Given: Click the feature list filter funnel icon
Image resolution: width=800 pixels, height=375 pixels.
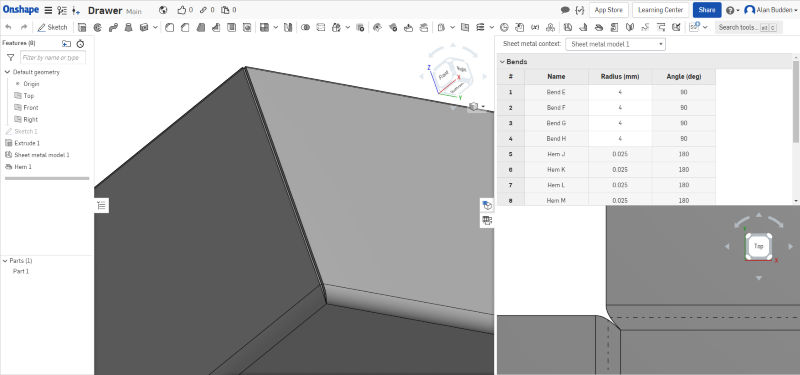Looking at the screenshot, I should tap(10, 58).
